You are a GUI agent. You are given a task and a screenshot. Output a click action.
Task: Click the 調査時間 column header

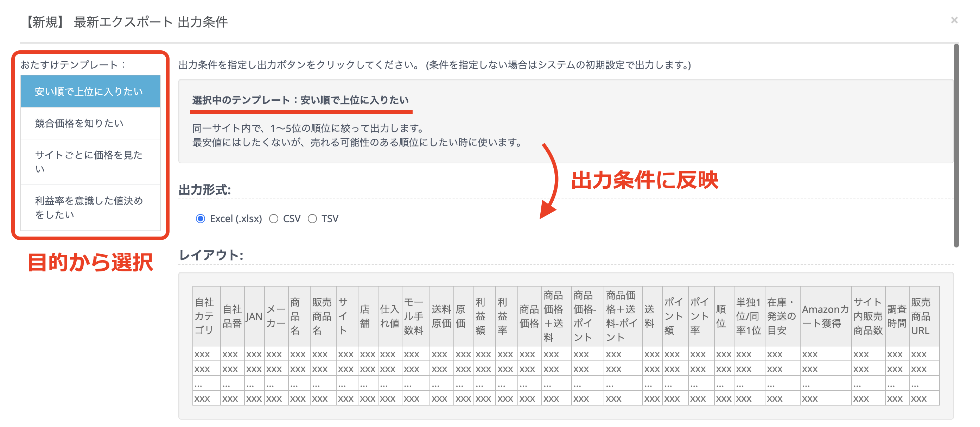pos(896,316)
